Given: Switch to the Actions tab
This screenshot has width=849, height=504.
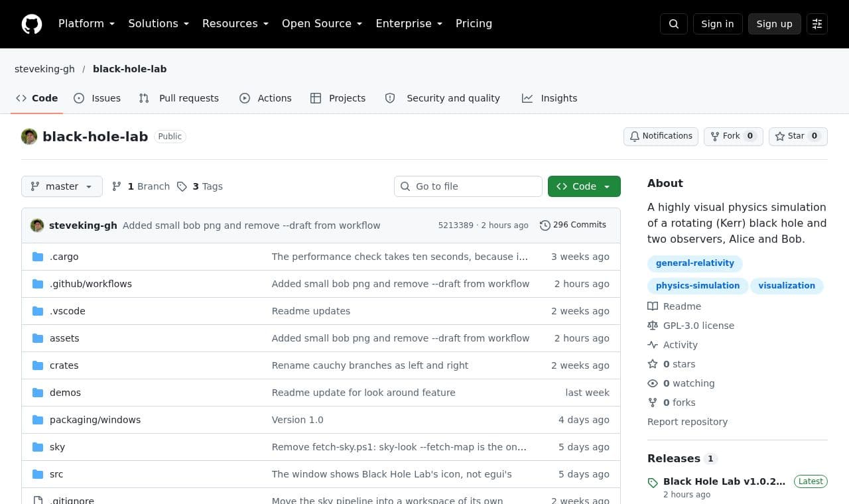Looking at the screenshot, I should coord(265,98).
